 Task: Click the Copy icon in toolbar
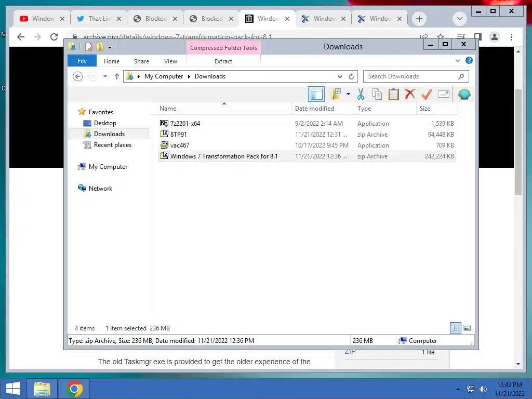click(377, 94)
